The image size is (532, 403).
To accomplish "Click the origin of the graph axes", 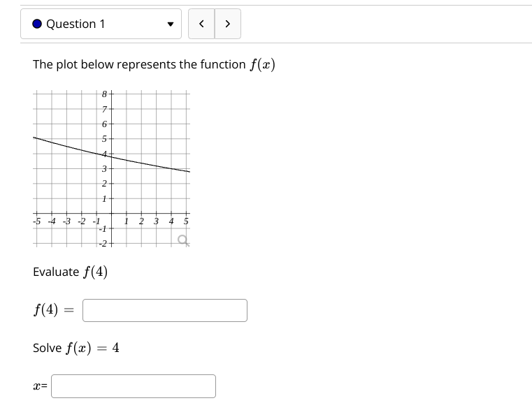I will (111, 213).
